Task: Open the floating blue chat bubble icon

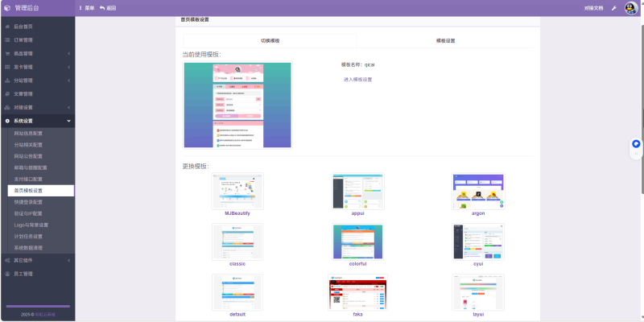Action: click(x=636, y=144)
